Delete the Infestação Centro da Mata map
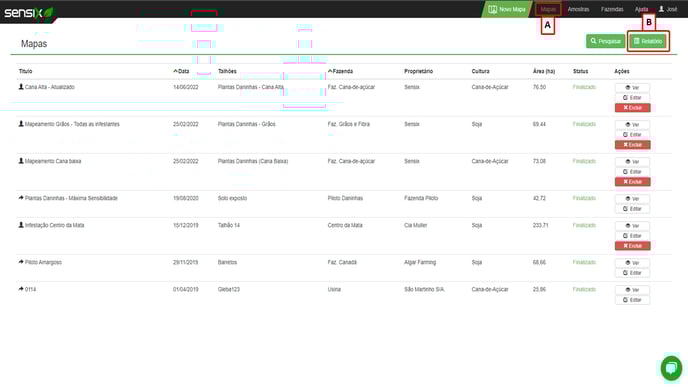Viewport: 688px width, 387px height. click(632, 246)
